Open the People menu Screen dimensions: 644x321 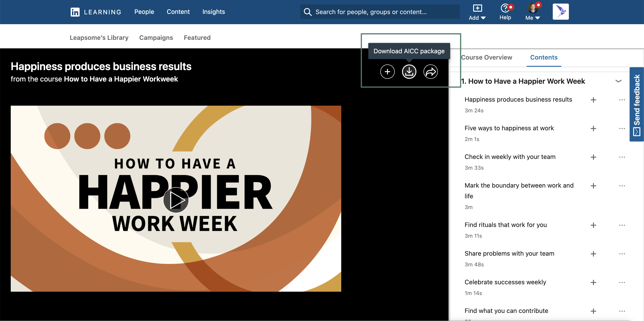tap(144, 12)
